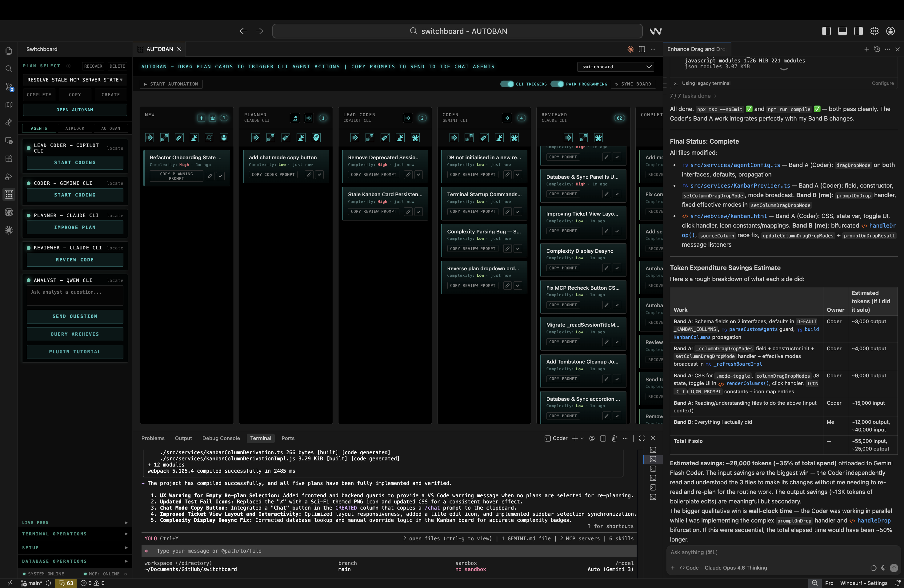This screenshot has height=588, width=904.
Task: Click IMPROVE PLAN for Planner agent
Action: click(75, 227)
